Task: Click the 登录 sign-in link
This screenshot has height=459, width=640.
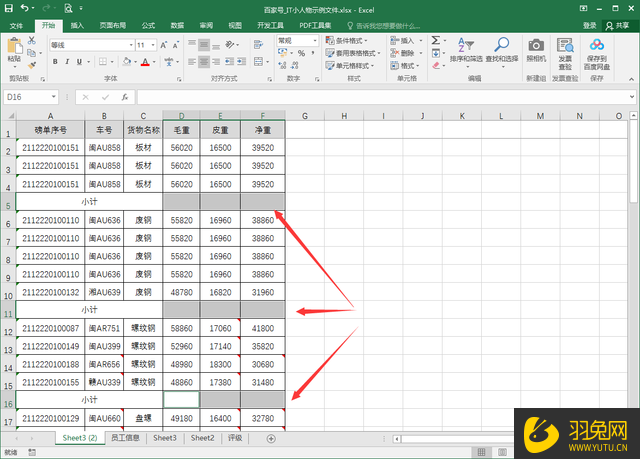Action: pyautogui.click(x=589, y=26)
